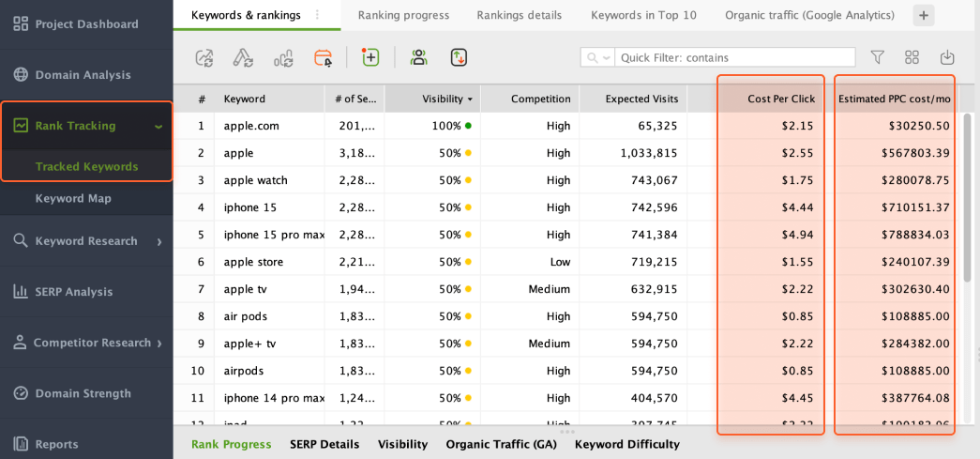Select the Visibility bottom tab

402,445
